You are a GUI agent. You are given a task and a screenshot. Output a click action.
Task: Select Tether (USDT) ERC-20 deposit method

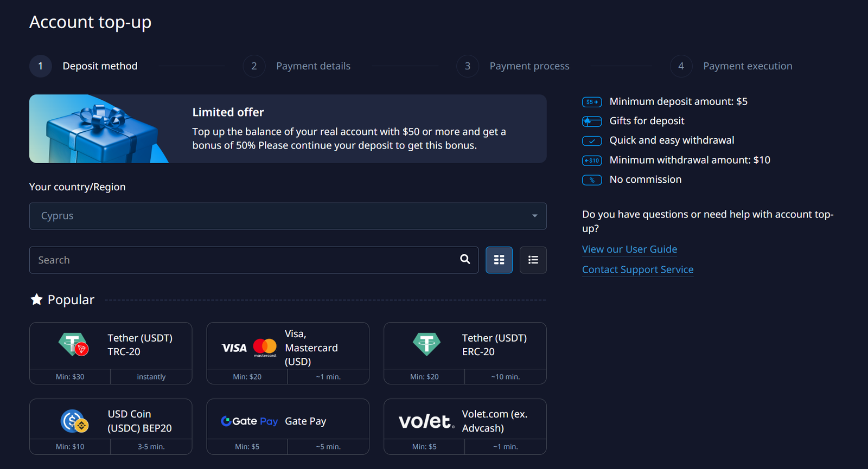pyautogui.click(x=465, y=354)
